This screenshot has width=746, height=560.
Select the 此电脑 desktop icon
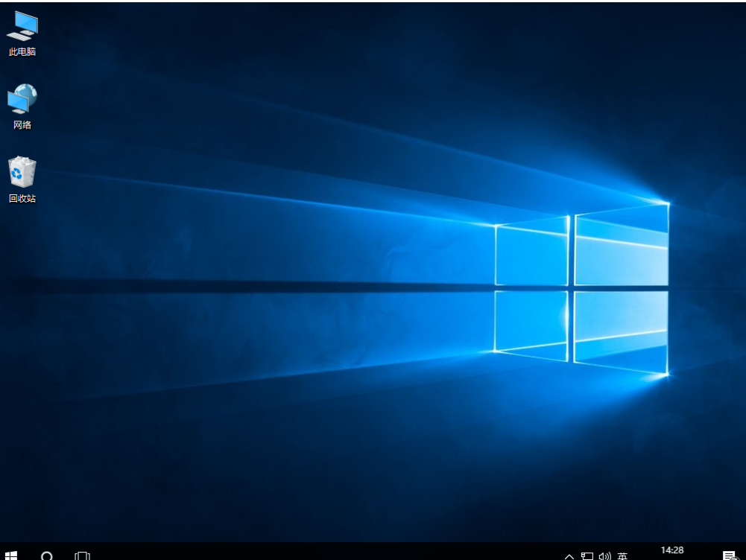(22, 34)
